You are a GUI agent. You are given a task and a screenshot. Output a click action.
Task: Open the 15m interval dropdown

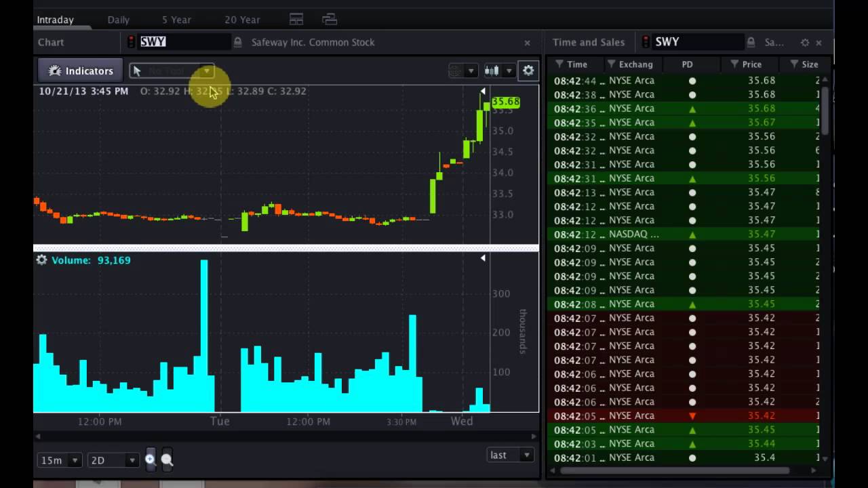coord(61,460)
